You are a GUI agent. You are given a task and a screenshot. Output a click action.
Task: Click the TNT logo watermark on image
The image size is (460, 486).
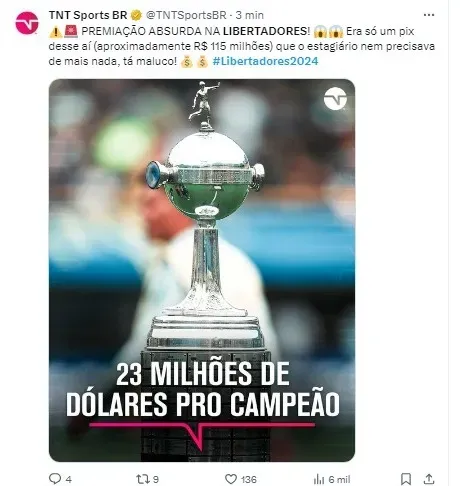coord(335,99)
